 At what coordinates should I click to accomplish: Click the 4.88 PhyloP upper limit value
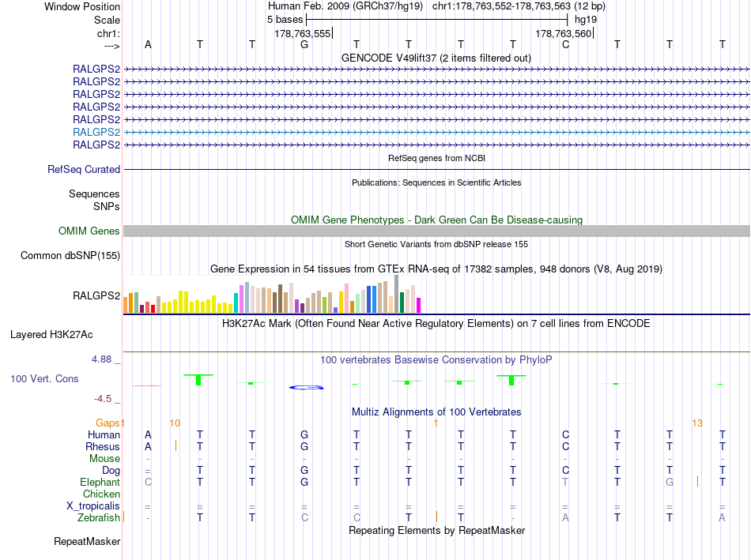(x=101, y=359)
